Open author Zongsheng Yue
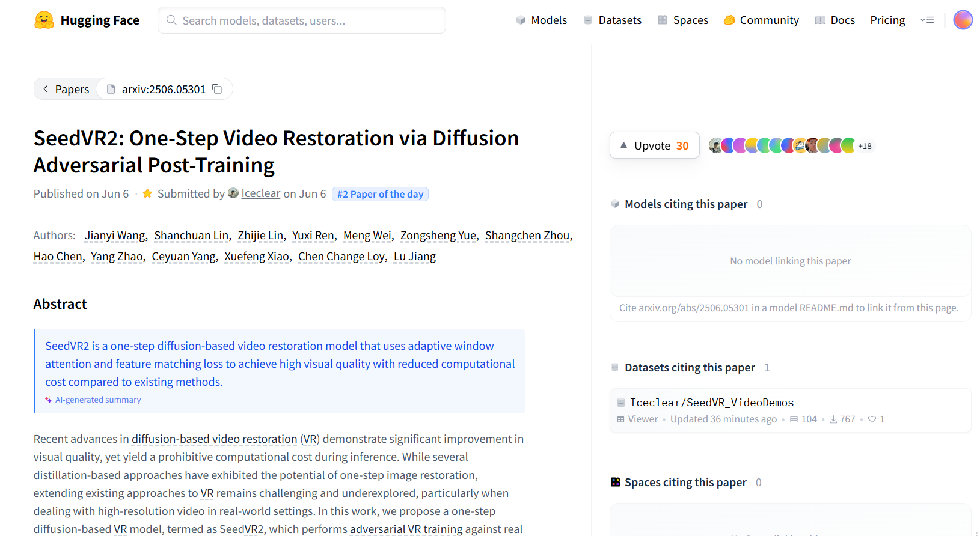 pyautogui.click(x=438, y=236)
